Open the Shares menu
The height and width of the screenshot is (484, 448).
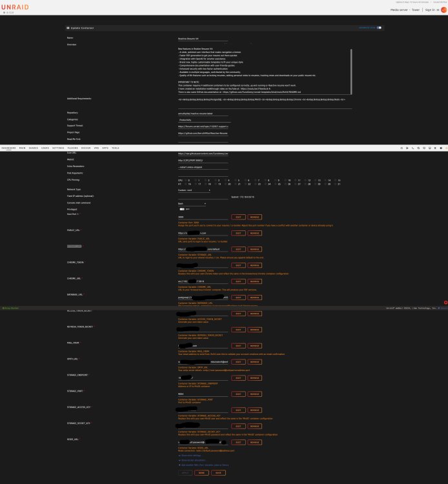pyautogui.click(x=34, y=148)
